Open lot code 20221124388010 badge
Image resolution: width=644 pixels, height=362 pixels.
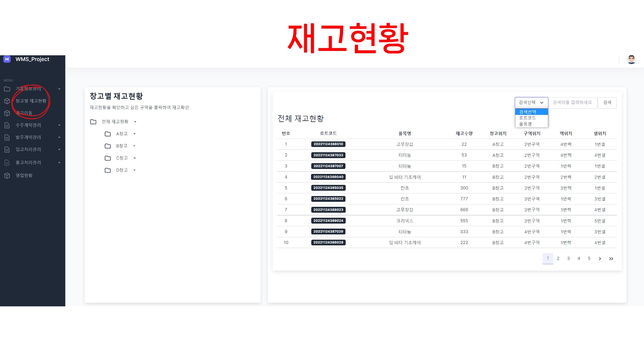click(x=328, y=144)
